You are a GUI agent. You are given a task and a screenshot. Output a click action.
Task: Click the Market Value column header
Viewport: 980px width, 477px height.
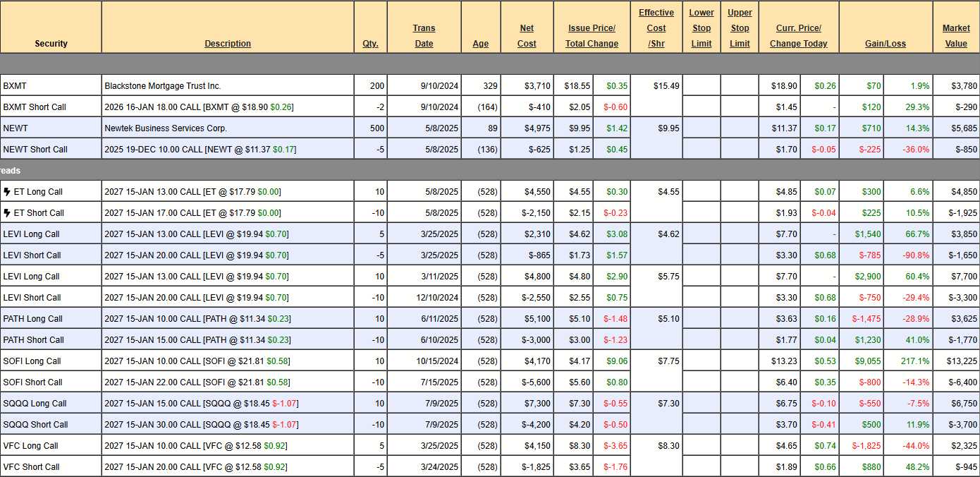pyautogui.click(x=955, y=36)
